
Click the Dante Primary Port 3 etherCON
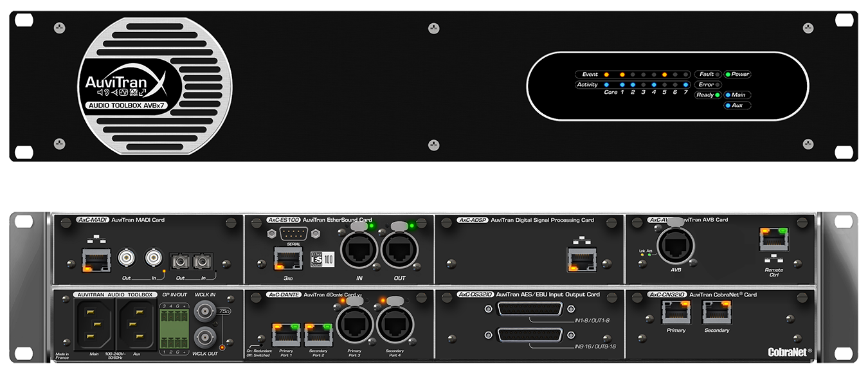pos(355,323)
